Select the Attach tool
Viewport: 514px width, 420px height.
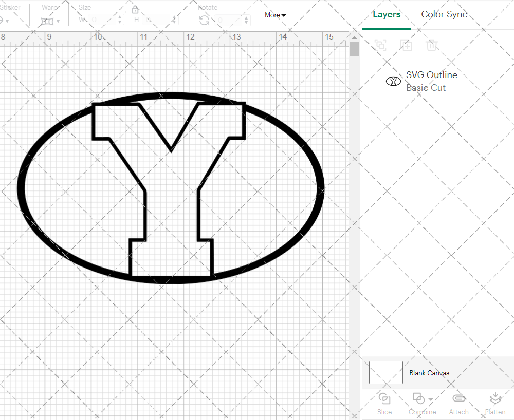(x=459, y=403)
